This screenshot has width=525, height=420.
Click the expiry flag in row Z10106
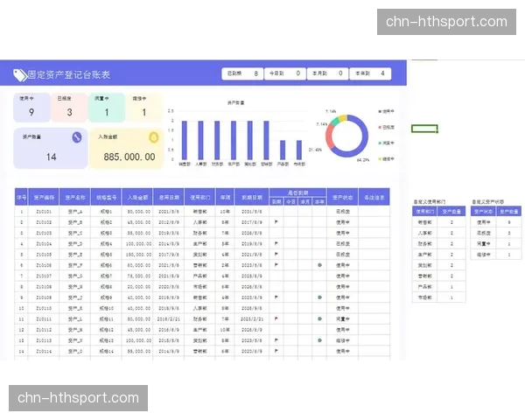point(276,264)
